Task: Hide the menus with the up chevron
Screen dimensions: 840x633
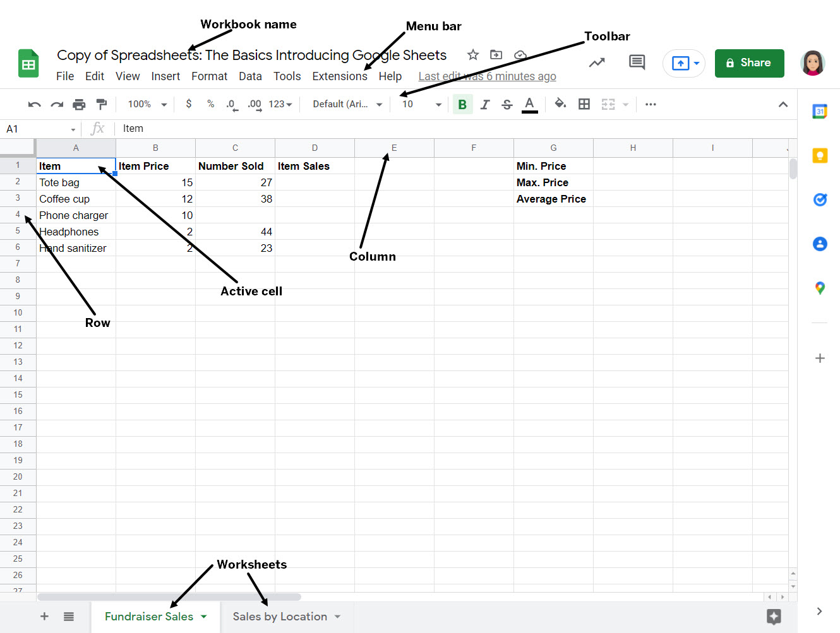Action: [783, 104]
